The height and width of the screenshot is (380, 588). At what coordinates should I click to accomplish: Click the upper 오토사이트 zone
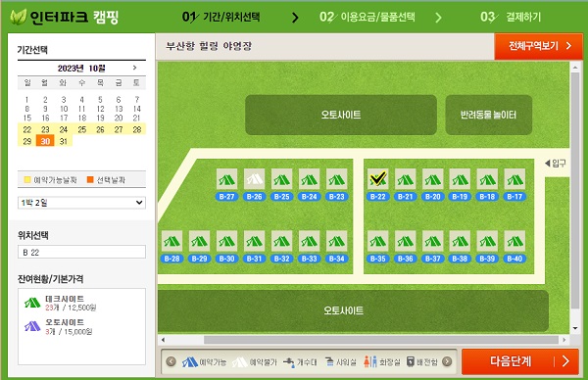tap(341, 115)
